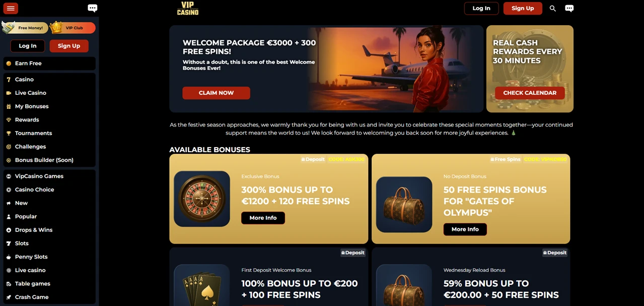Click CHECK CALENDAR button
This screenshot has width=644, height=306.
[530, 93]
